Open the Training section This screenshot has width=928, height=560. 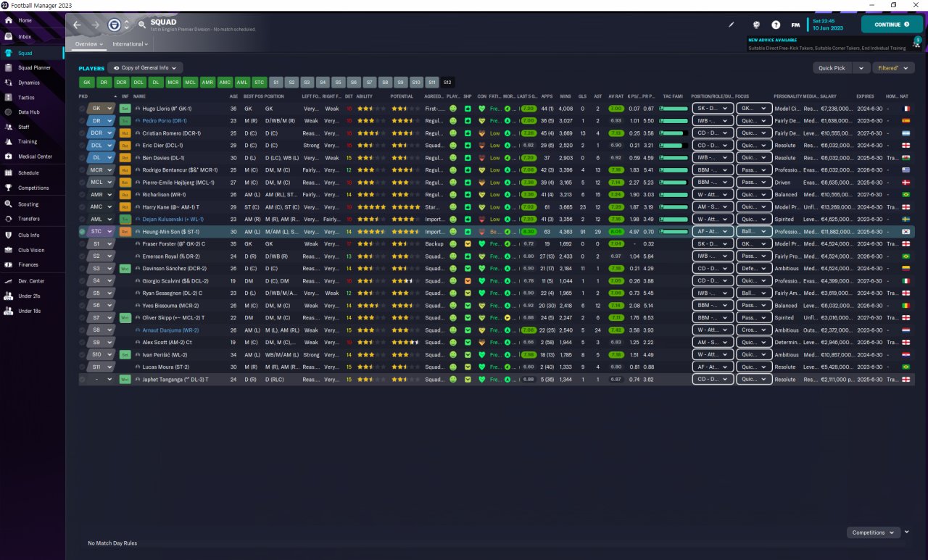coord(28,142)
